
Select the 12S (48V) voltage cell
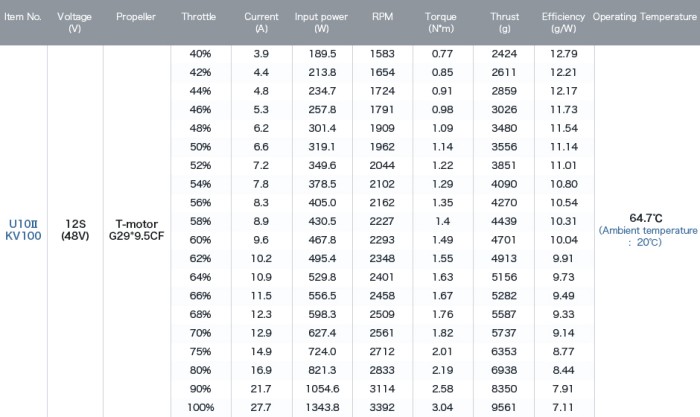pyautogui.click(x=75, y=230)
